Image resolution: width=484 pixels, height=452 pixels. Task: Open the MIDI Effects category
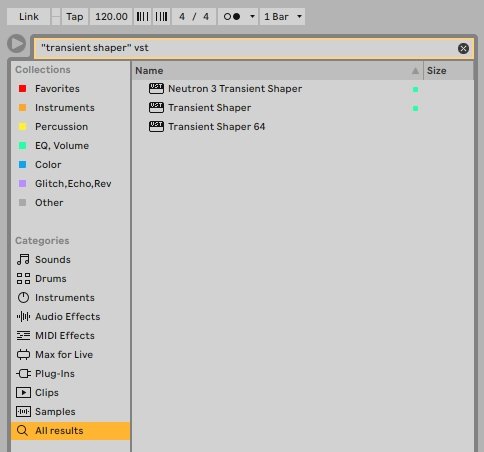pos(70,335)
